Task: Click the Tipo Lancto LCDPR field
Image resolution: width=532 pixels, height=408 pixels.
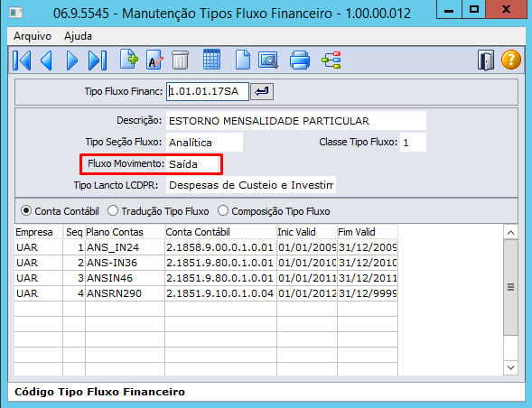Action: [251, 185]
